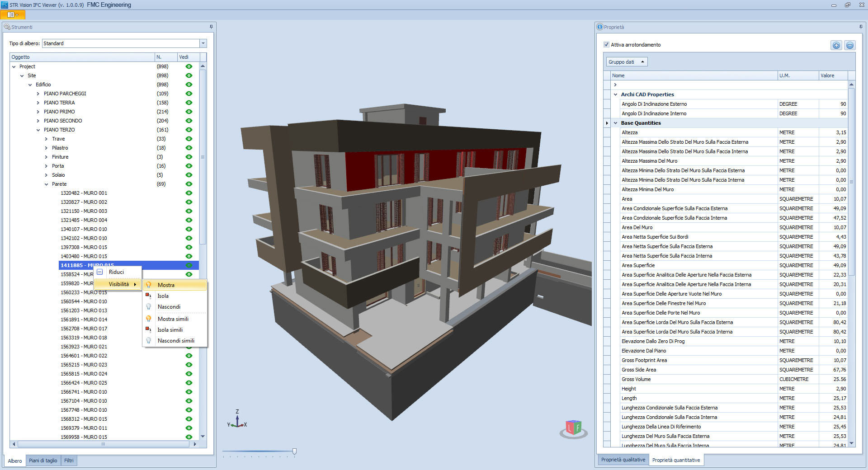The image size is (868, 470).
Task: Choose Mostra from visibility submenu
Action: 175,285
